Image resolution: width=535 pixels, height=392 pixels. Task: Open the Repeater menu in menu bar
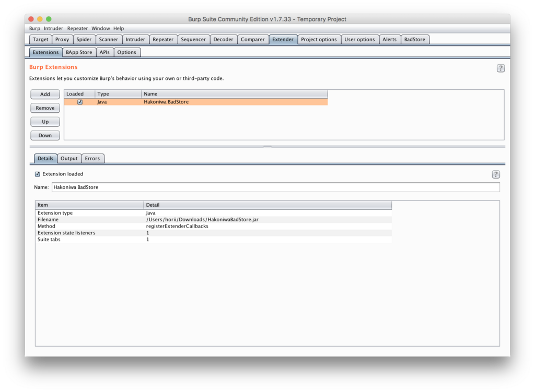(x=77, y=29)
